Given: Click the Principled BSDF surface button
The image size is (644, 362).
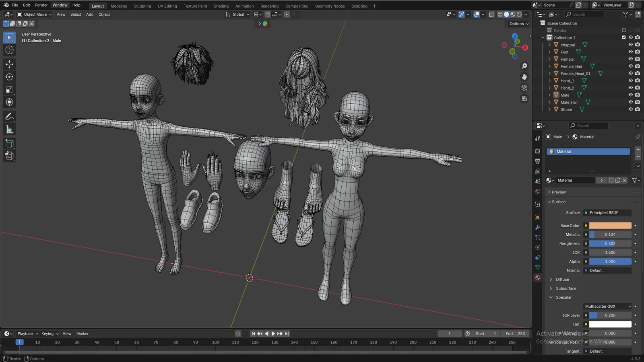Looking at the screenshot, I should [607, 212].
